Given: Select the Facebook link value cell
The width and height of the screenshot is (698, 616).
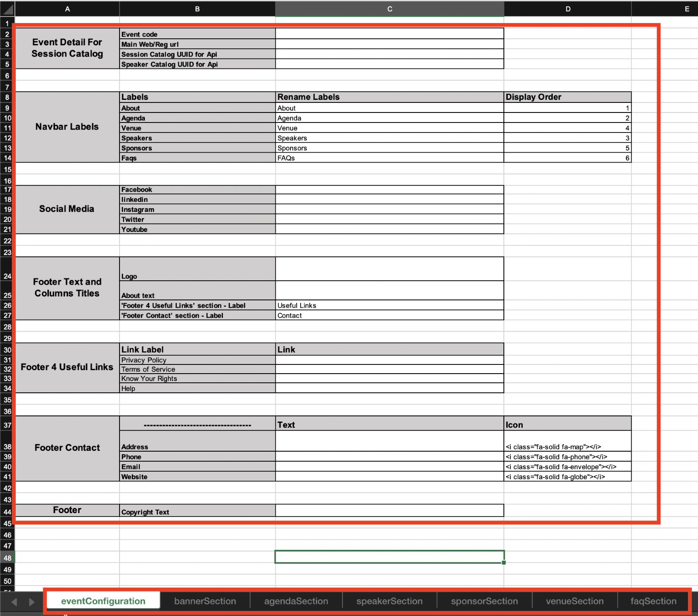Looking at the screenshot, I should click(x=390, y=190).
